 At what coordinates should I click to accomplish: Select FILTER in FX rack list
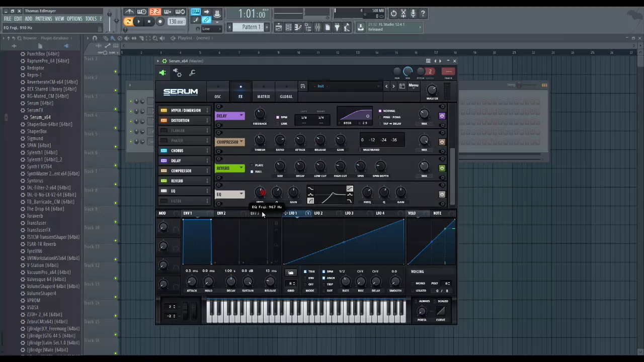[x=184, y=201]
